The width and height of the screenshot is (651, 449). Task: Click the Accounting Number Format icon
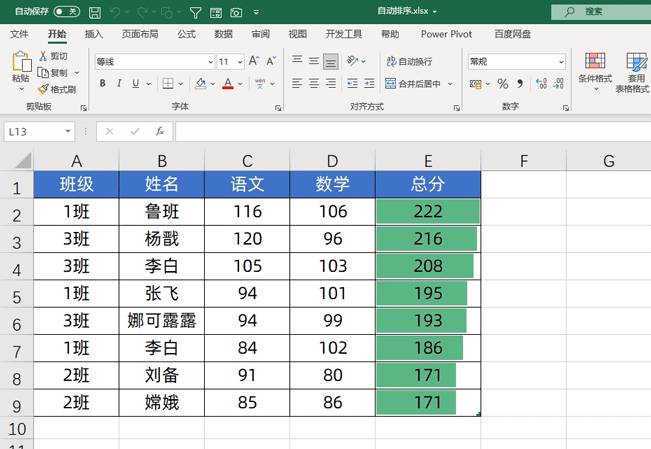pyautogui.click(x=476, y=84)
